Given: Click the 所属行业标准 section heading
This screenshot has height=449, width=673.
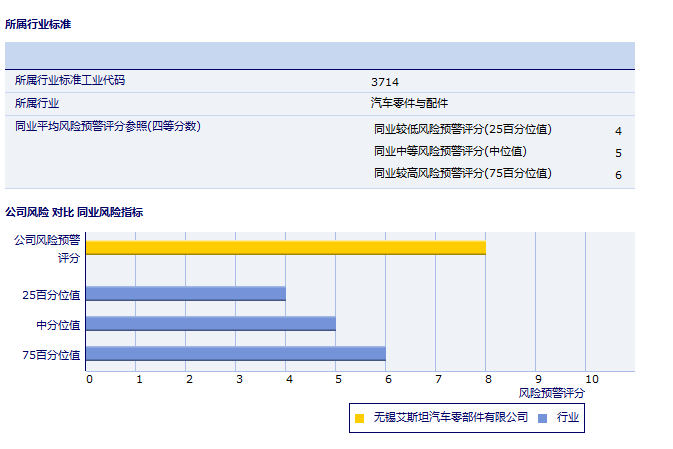Looking at the screenshot, I should click(38, 23).
